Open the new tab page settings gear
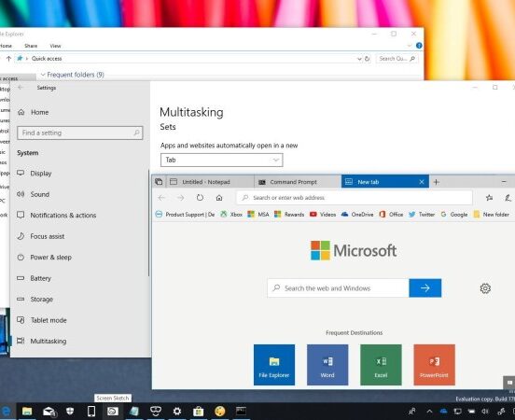515x420 pixels. tap(485, 288)
